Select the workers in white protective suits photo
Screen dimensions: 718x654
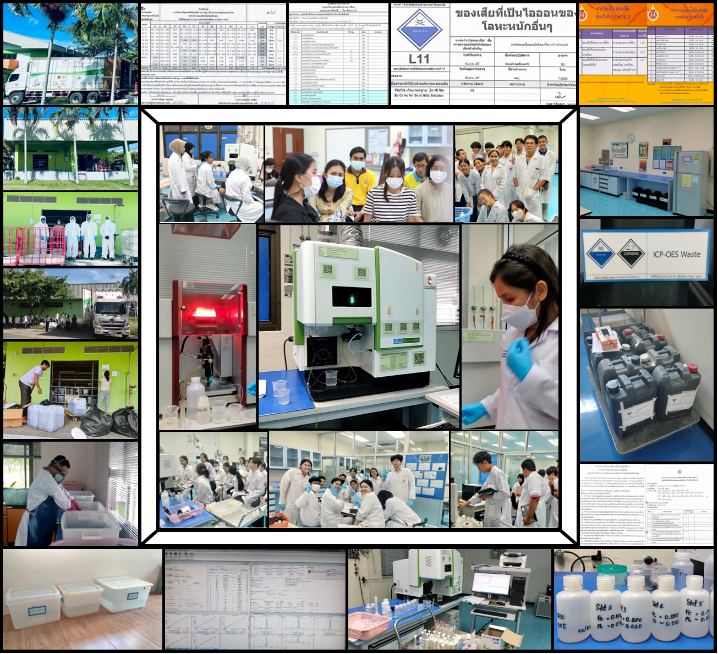pos(70,227)
